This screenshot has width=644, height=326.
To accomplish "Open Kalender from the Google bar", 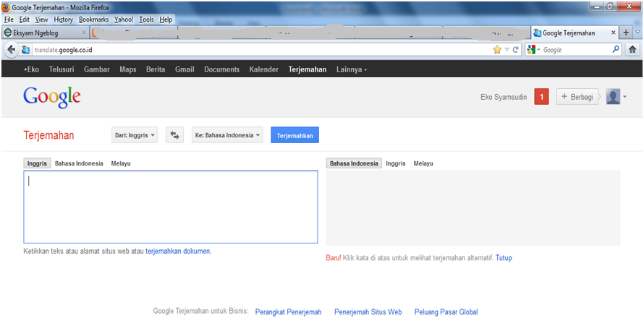I will pos(263,69).
